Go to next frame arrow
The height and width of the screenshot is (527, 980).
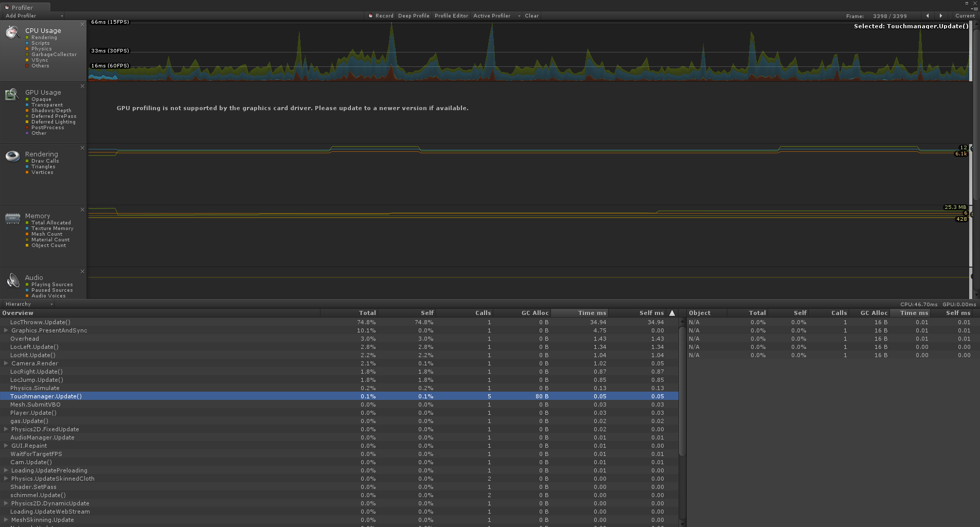tap(941, 16)
